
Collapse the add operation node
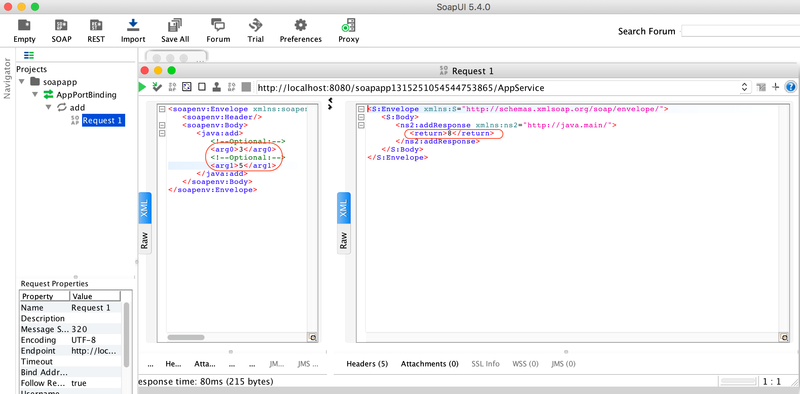click(48, 107)
